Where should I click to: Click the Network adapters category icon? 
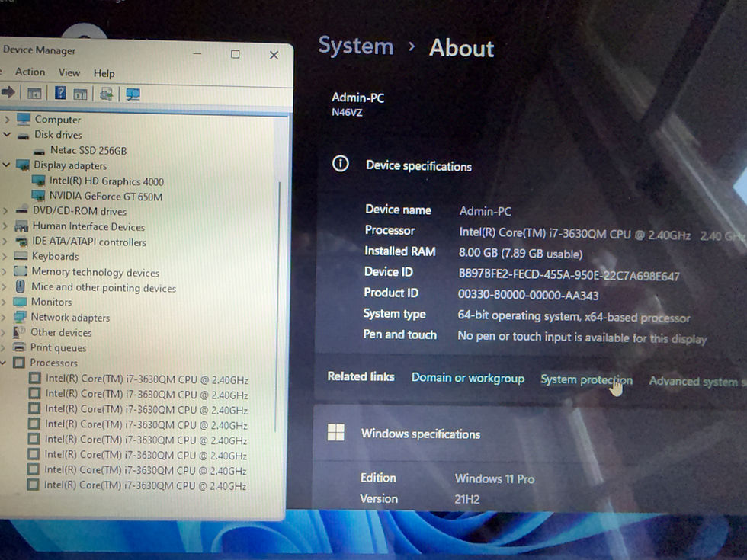(20, 317)
